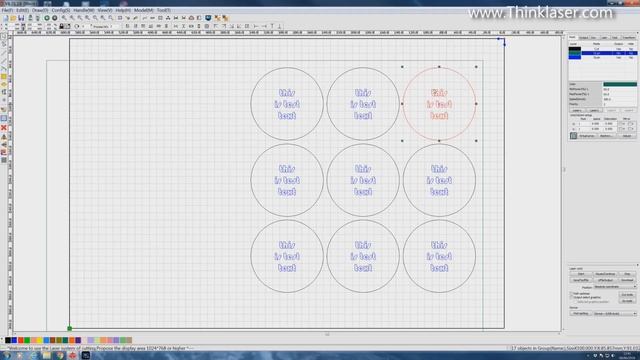
Task: Select the blue Scan layer row
Action: pyautogui.click(x=602, y=57)
